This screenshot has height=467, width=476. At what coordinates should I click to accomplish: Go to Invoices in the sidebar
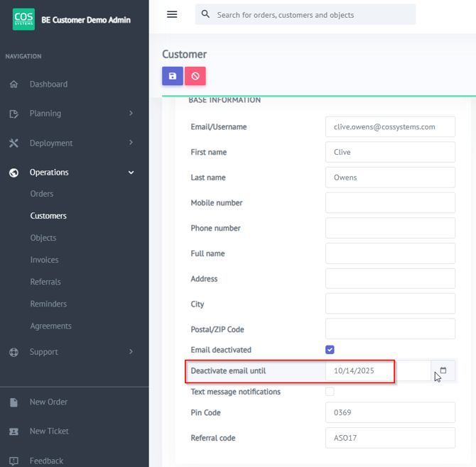(x=44, y=260)
